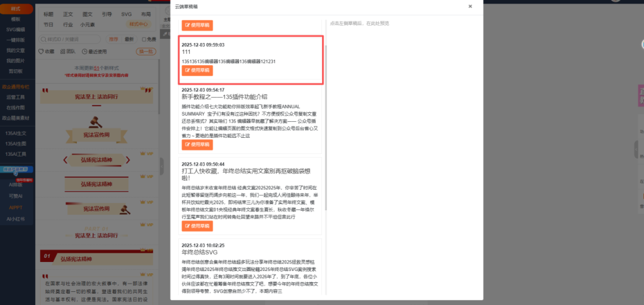Screen dimensions: 644x305
Task: Open 一键排版 in the left sidebar
Action: click(x=17, y=40)
